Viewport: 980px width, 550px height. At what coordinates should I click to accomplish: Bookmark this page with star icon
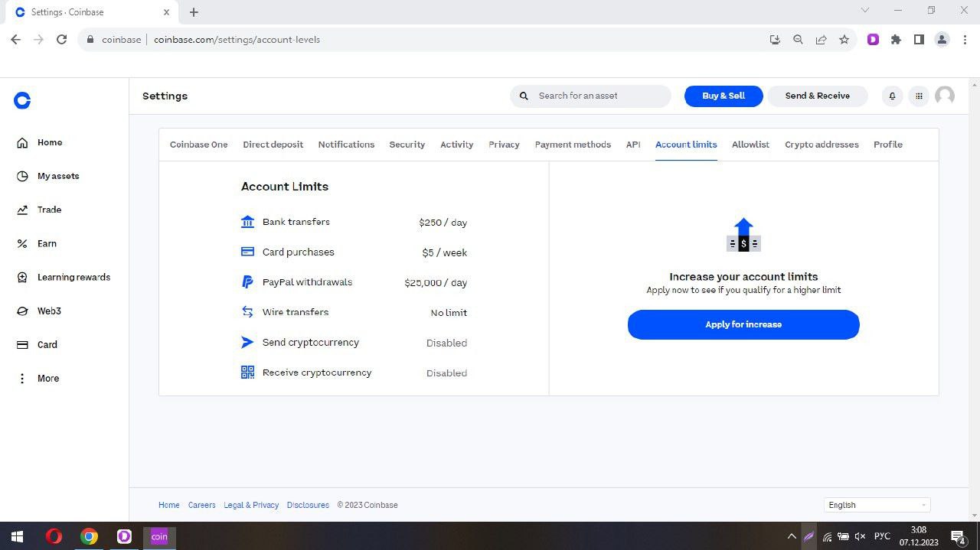pyautogui.click(x=844, y=40)
